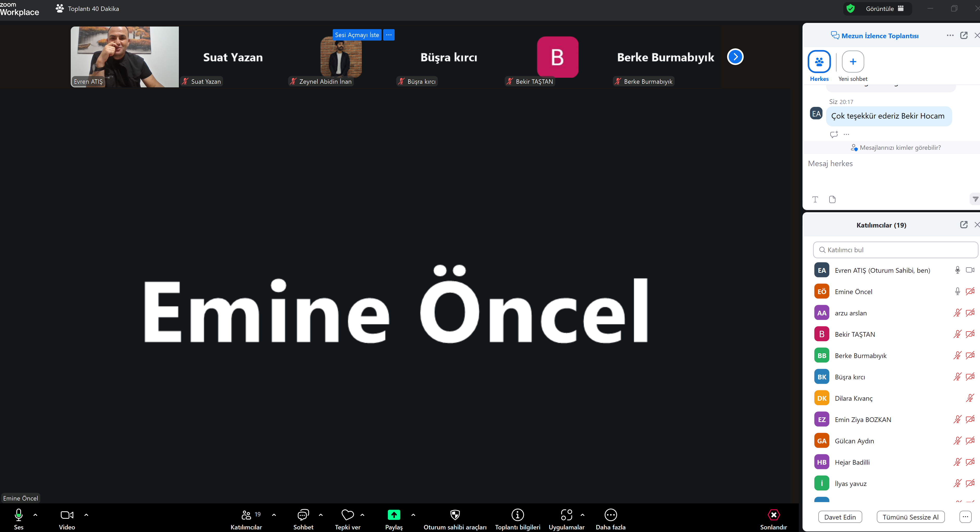Start a Yeni sohbet chat
The width and height of the screenshot is (980, 532).
point(853,66)
